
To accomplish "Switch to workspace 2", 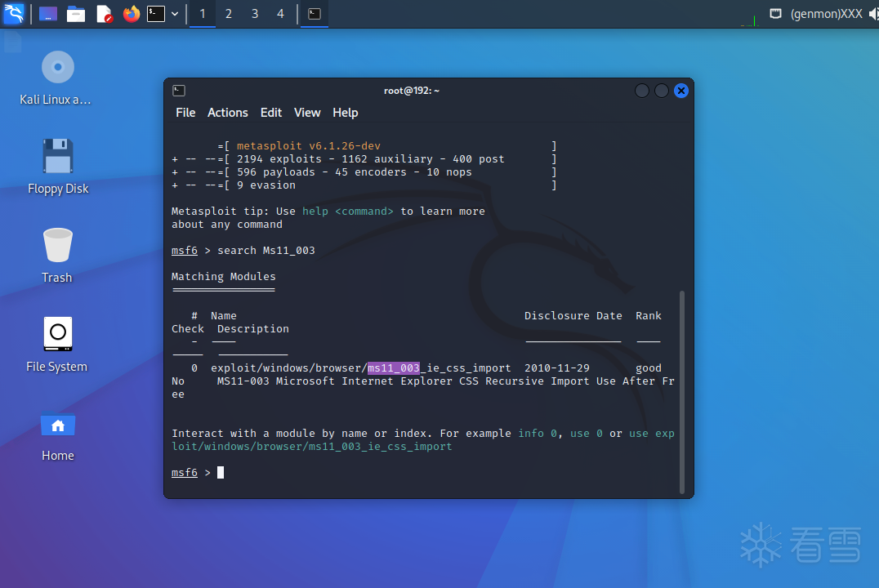I will pyautogui.click(x=229, y=13).
